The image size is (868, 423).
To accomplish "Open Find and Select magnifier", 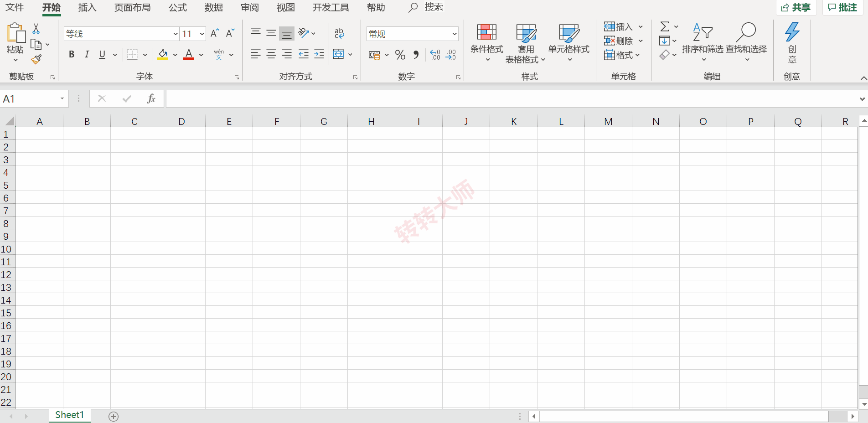I will [746, 43].
